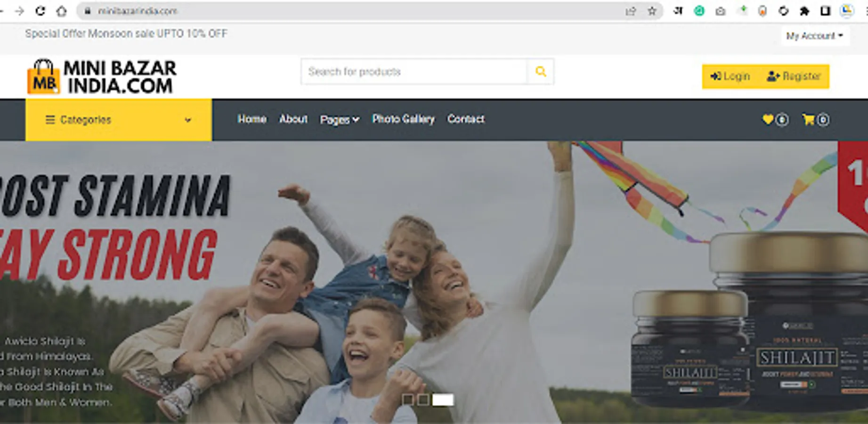
Task: Click the "STAMINA" banner headline
Action: [153, 196]
